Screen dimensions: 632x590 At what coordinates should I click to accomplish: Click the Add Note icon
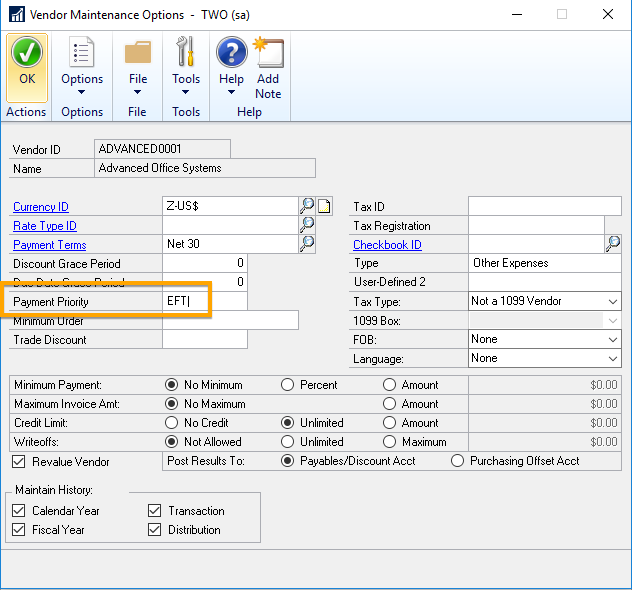click(268, 52)
